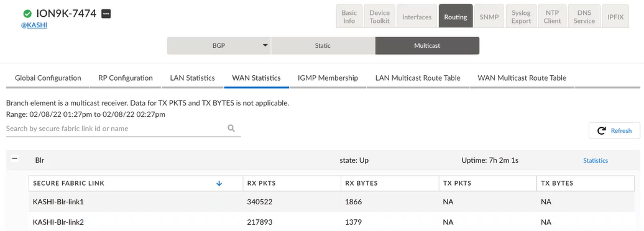Image resolution: width=644 pixels, height=231 pixels.
Task: Click the sort arrow in Secure Fabric Link column
Action: (219, 183)
